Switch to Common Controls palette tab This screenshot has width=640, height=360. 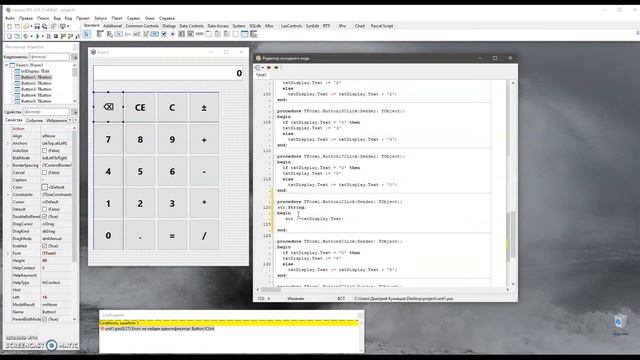142,26
